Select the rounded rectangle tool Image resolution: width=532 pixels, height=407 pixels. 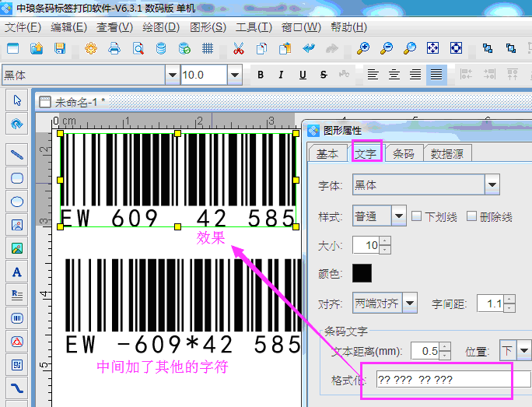pyautogui.click(x=17, y=178)
